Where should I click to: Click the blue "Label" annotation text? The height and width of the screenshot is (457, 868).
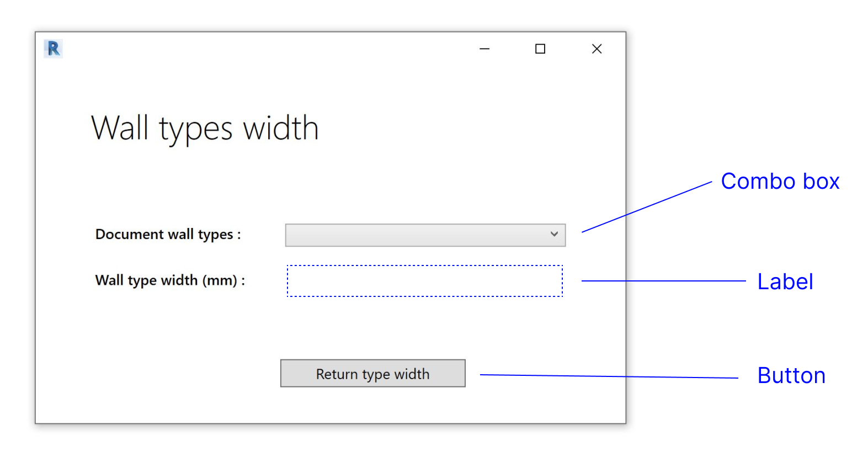pyautogui.click(x=785, y=282)
